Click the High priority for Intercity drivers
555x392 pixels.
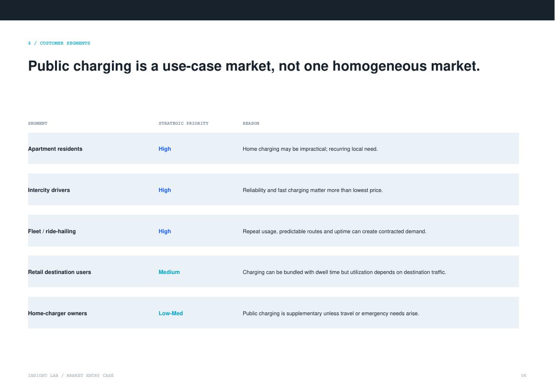(x=165, y=190)
